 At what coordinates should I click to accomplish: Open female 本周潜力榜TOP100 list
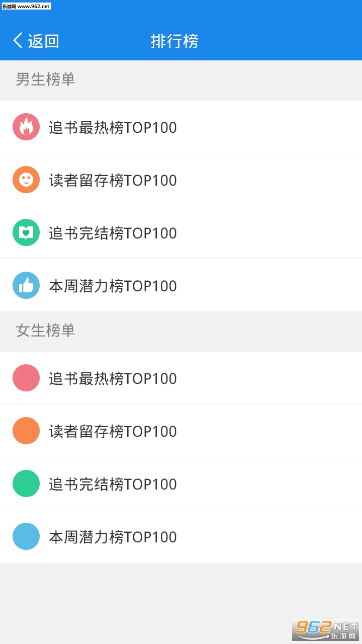point(113,537)
